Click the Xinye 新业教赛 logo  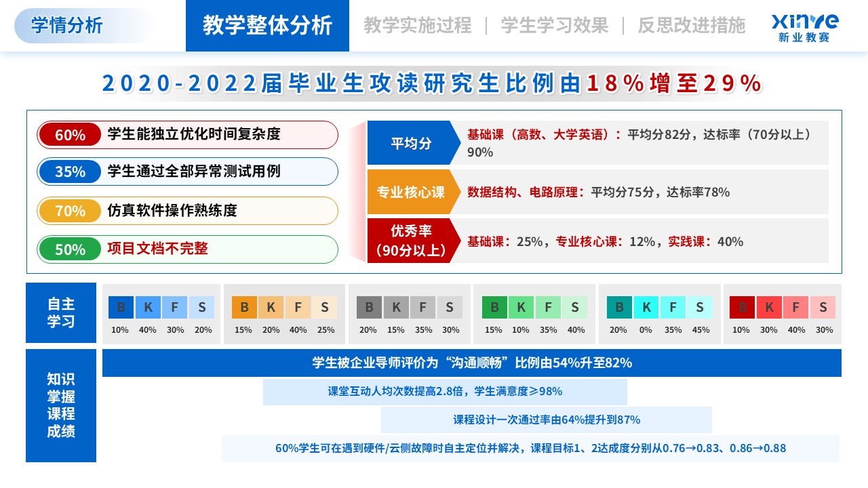(x=805, y=27)
